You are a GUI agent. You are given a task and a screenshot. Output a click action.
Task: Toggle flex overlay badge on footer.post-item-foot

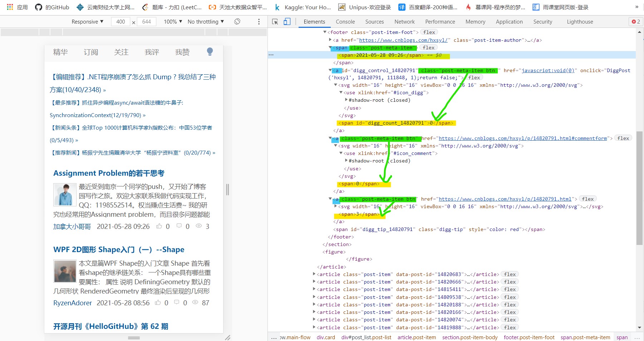[429, 32]
